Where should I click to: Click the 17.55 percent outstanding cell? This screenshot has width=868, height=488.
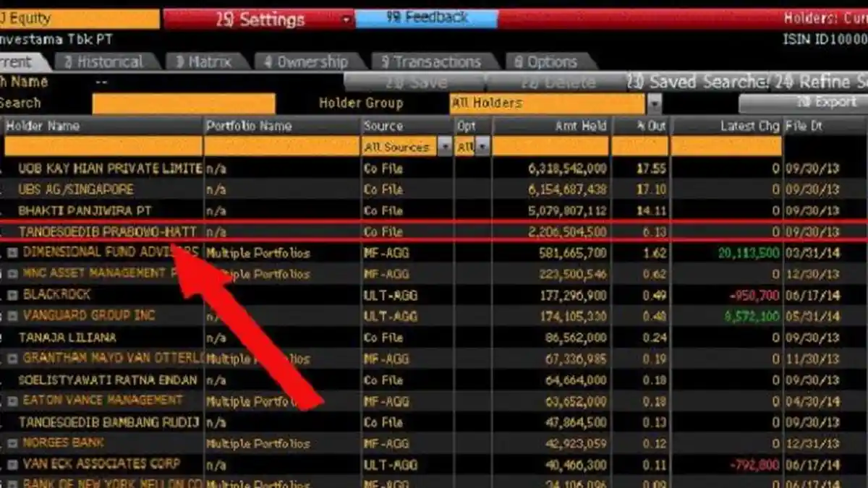tap(651, 168)
